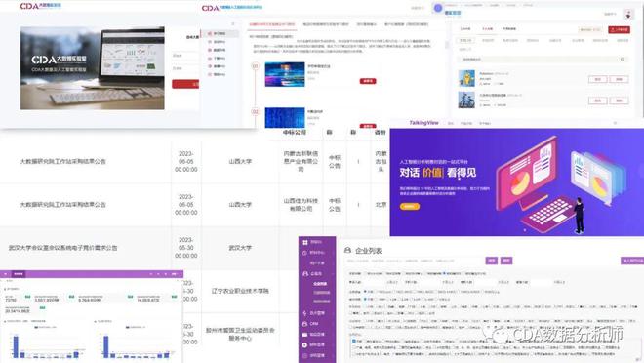Click the red button beside course 01
The image size is (644, 363).
coord(368,81)
